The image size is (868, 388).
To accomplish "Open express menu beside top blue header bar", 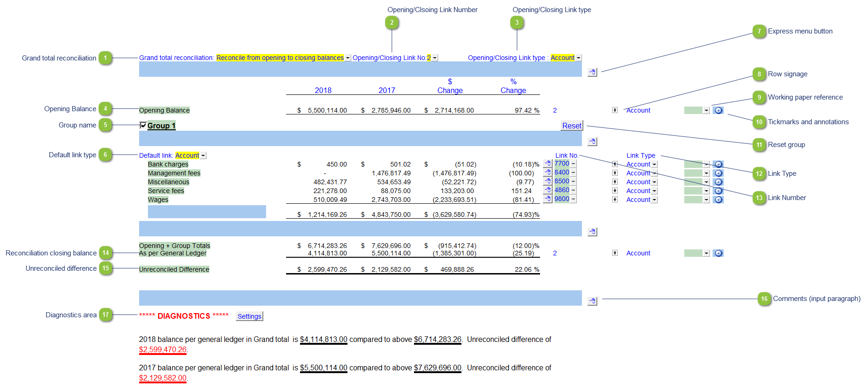I will [x=592, y=72].
